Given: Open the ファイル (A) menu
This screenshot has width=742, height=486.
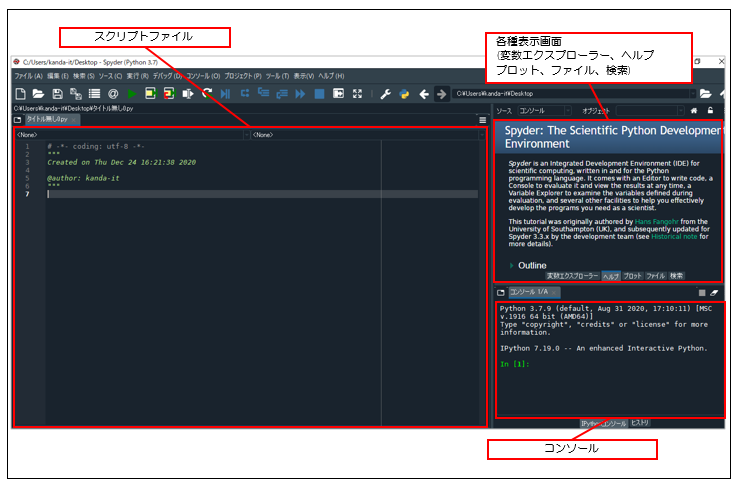Looking at the screenshot, I should 28,76.
